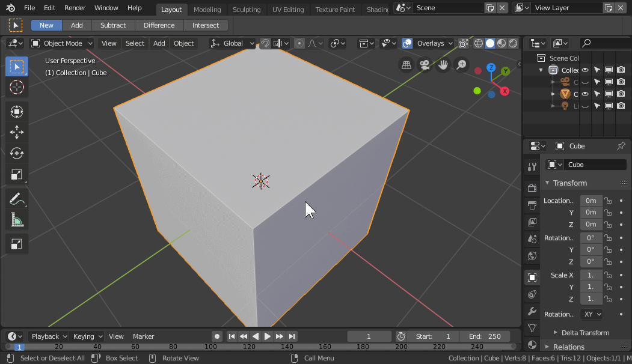Choose the Measure ruler tool
632x364 pixels.
click(x=17, y=220)
